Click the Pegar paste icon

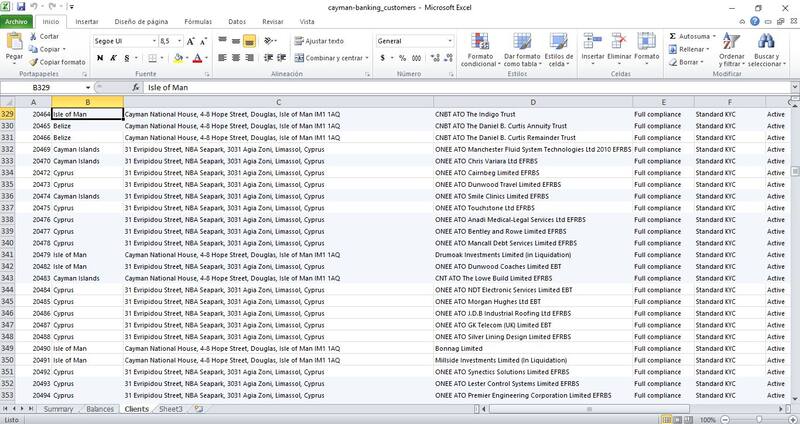click(14, 45)
